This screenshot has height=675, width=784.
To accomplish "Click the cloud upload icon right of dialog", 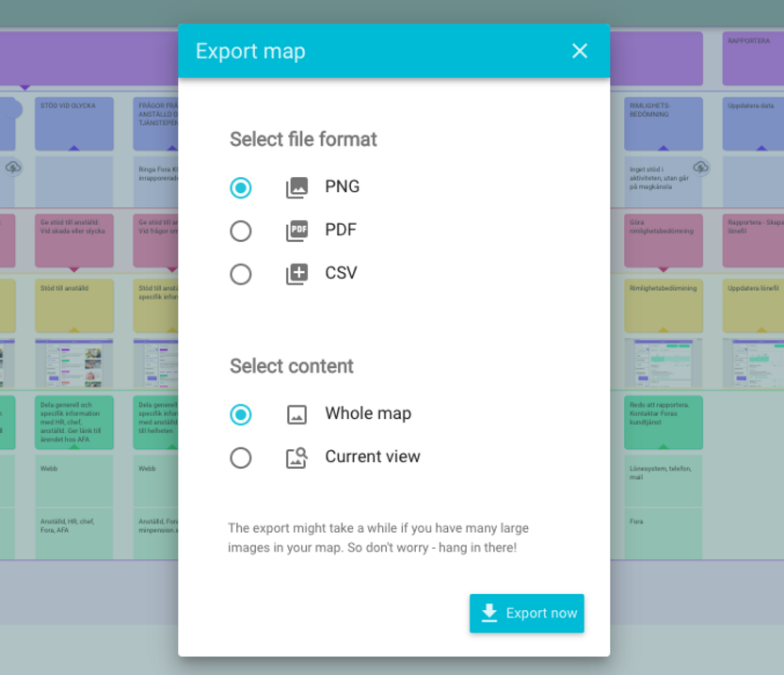I will pos(700,167).
